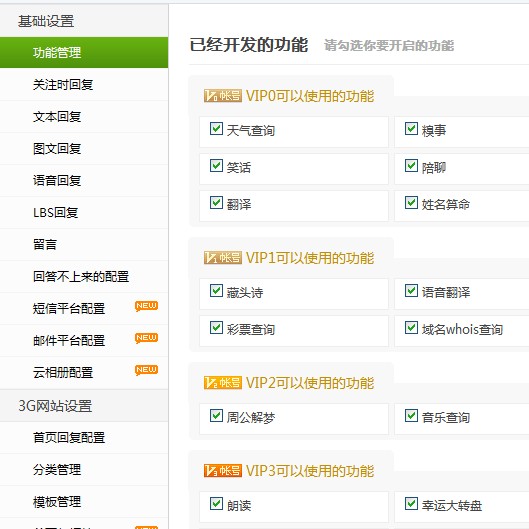Click the VIP0 account badge icon

[223, 96]
